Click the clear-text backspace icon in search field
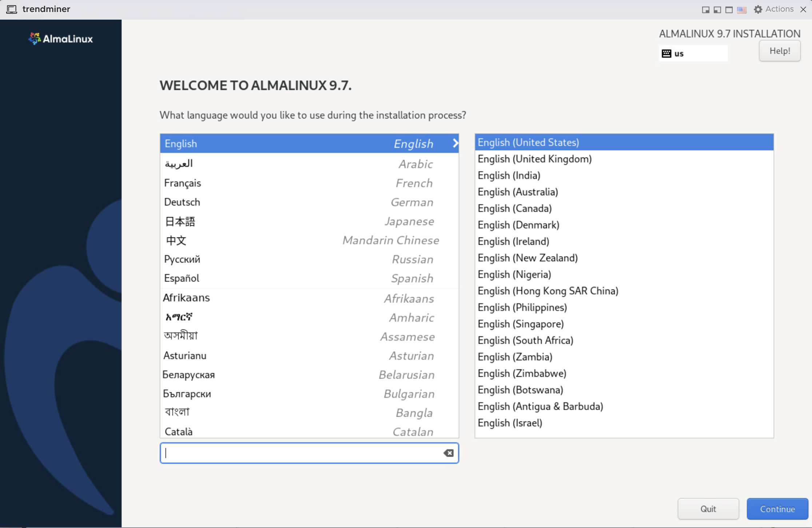The width and height of the screenshot is (812, 528). [448, 453]
